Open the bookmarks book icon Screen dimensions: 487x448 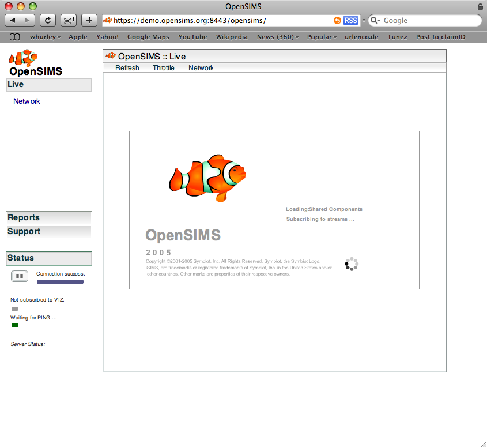coord(14,37)
